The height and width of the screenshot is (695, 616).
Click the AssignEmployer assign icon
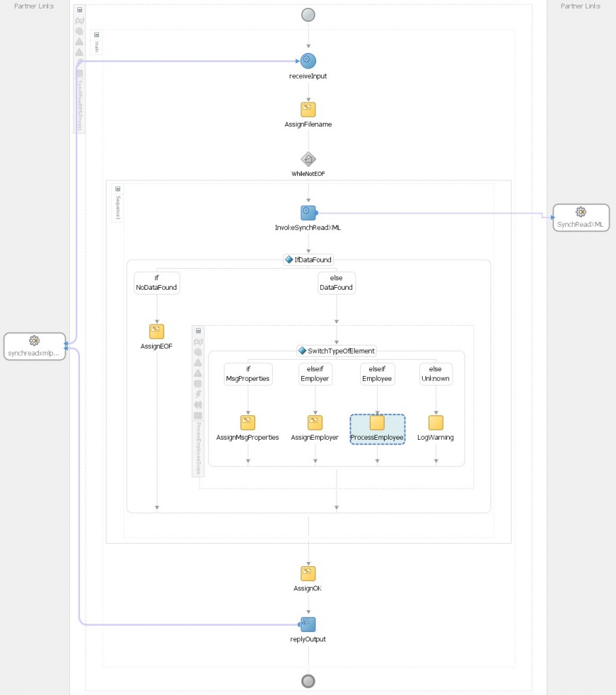point(315,423)
